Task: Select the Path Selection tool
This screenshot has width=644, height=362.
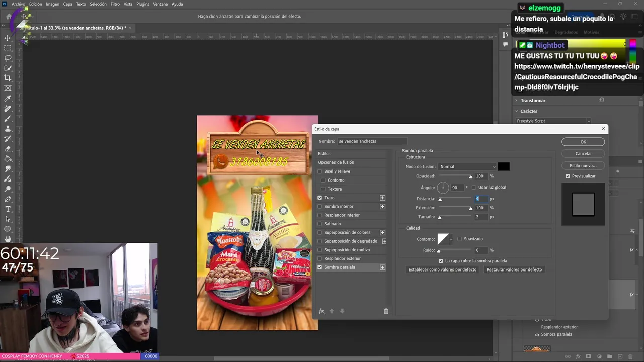Action: tap(8, 219)
